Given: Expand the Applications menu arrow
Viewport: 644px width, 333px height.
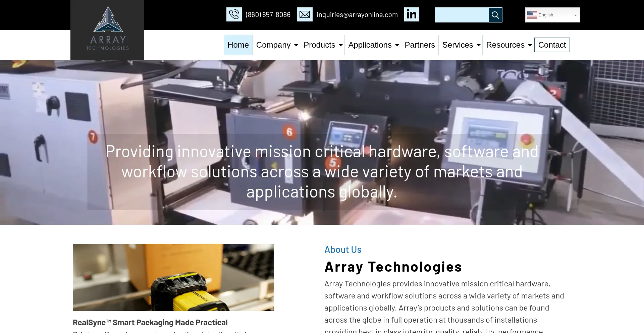Looking at the screenshot, I should (397, 45).
